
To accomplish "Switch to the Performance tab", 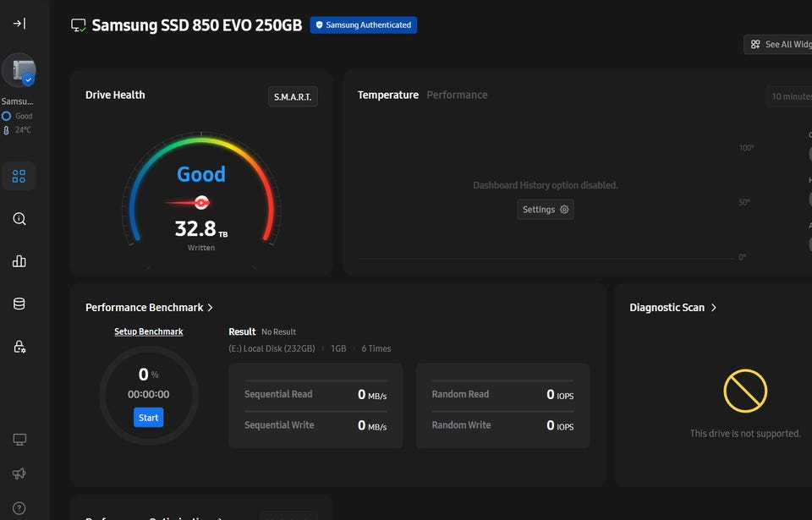I will pos(457,96).
